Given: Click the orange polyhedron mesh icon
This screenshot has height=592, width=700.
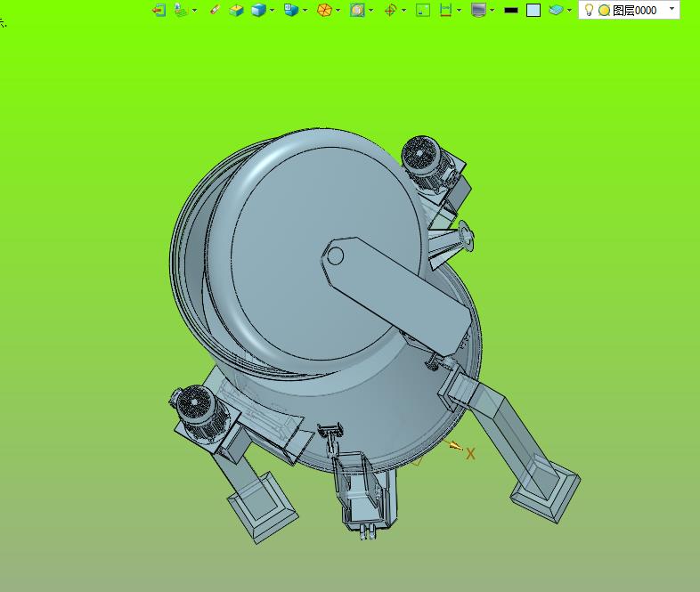Looking at the screenshot, I should (x=324, y=10).
